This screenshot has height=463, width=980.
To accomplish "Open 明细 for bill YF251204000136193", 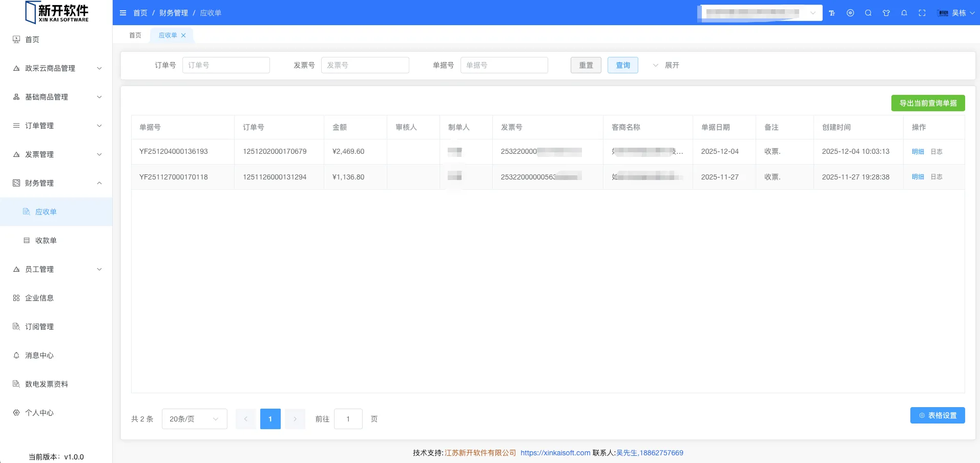I will 918,152.
